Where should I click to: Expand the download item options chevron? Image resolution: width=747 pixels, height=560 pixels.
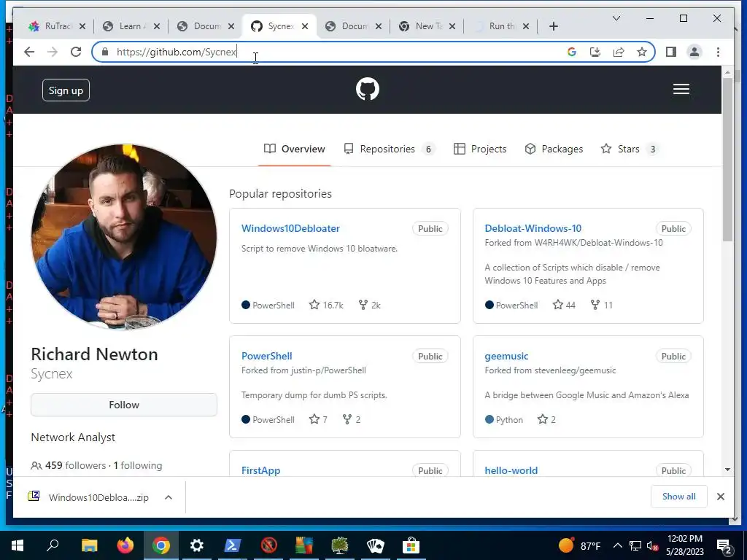click(169, 497)
